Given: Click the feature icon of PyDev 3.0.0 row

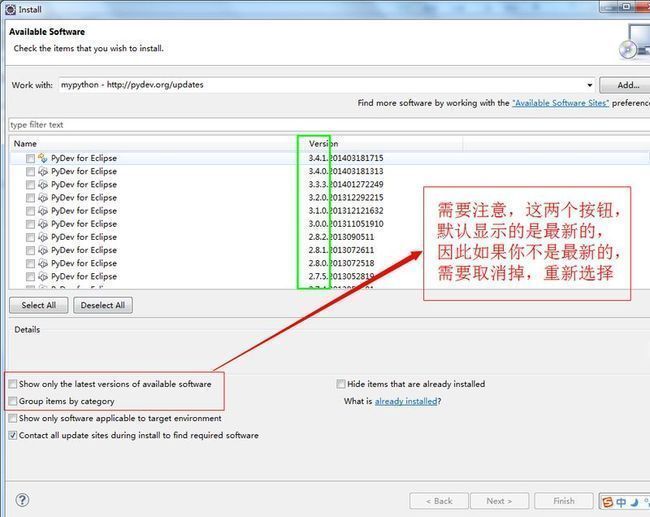Looking at the screenshot, I should click(43, 224).
